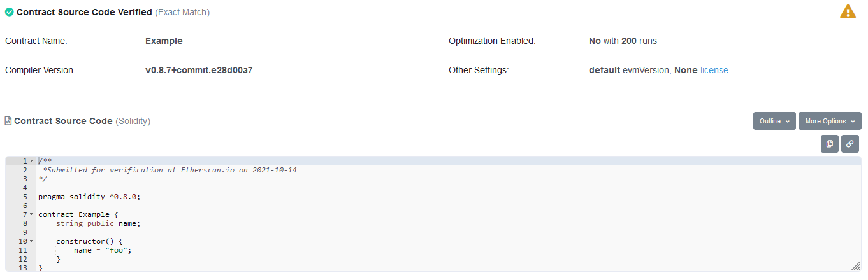This screenshot has width=868, height=280.
Task: Place cursor on the name = "foo" line
Action: [103, 250]
